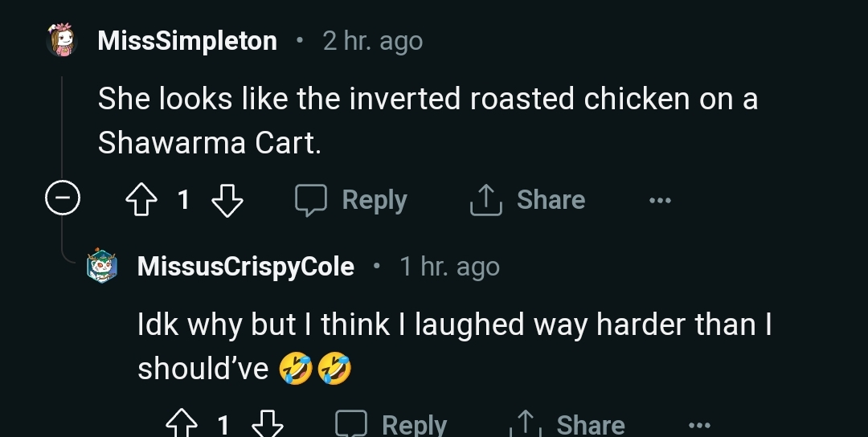868x437 pixels.
Task: Click MissSimpleton's avatar image
Action: pos(62,40)
